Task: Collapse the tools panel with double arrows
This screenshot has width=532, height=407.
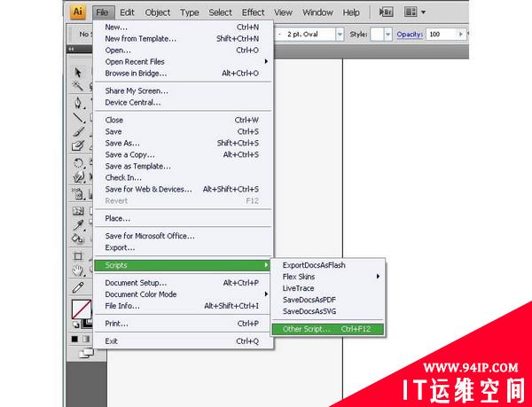Action: (x=71, y=49)
